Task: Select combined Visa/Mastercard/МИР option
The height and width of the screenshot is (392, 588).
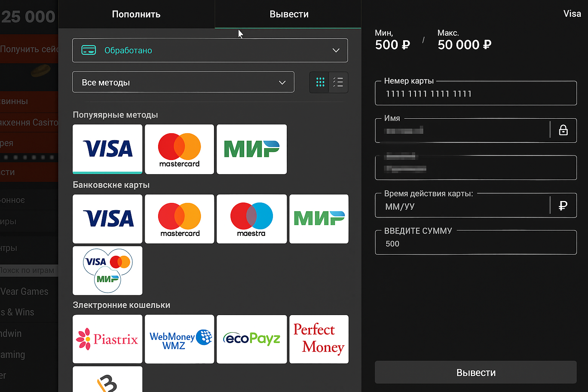Action: pyautogui.click(x=107, y=270)
